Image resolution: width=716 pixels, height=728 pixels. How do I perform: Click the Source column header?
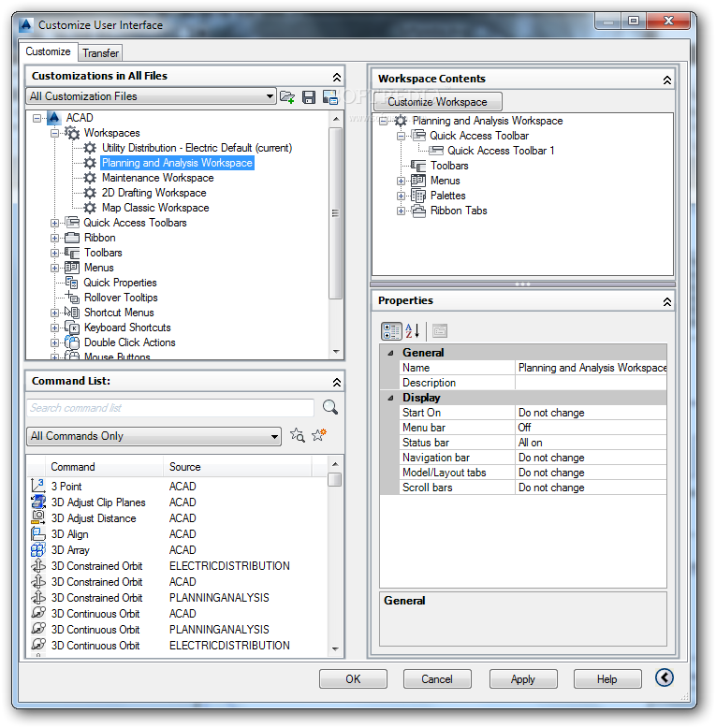238,467
